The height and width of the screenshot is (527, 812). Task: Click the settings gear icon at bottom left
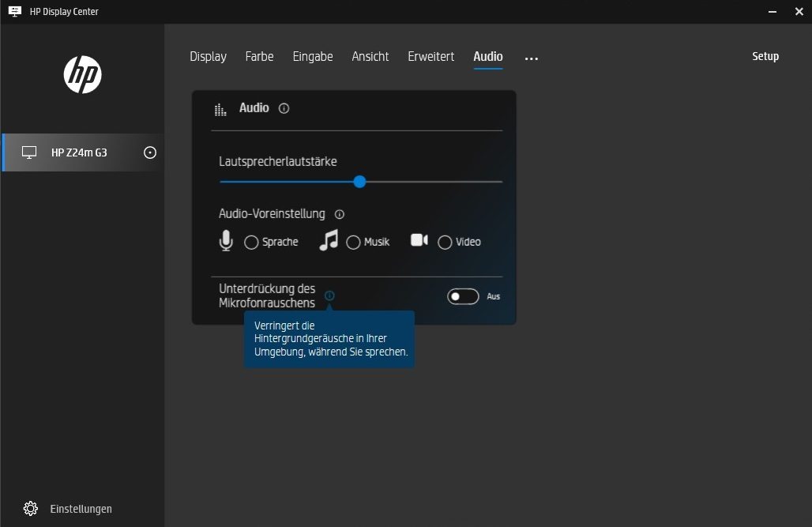point(31,508)
